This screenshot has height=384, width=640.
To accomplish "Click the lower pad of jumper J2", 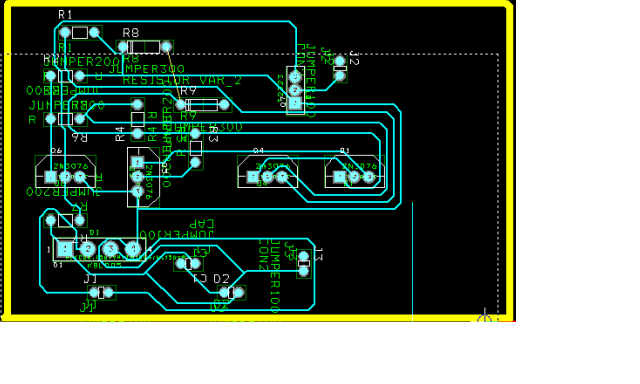I will [340, 76].
